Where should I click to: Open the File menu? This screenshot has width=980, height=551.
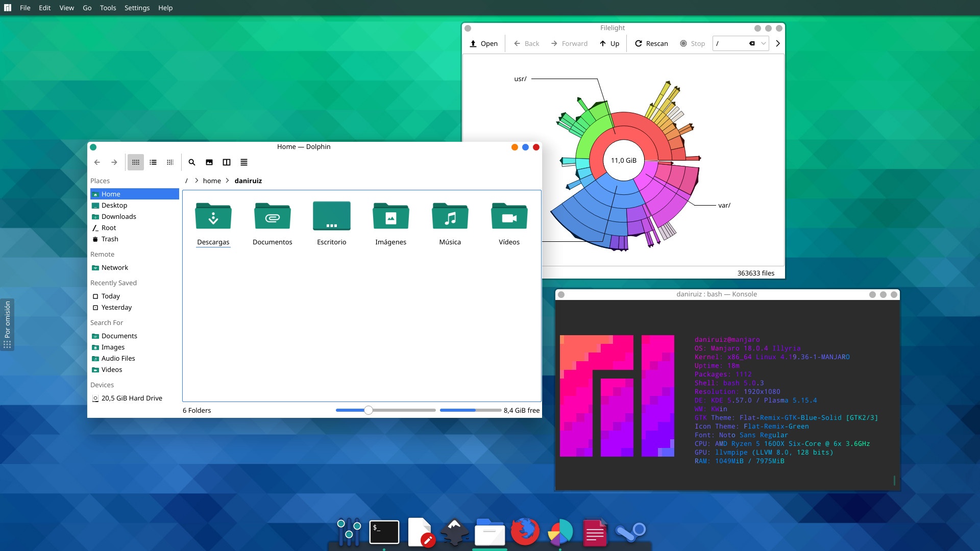[25, 8]
